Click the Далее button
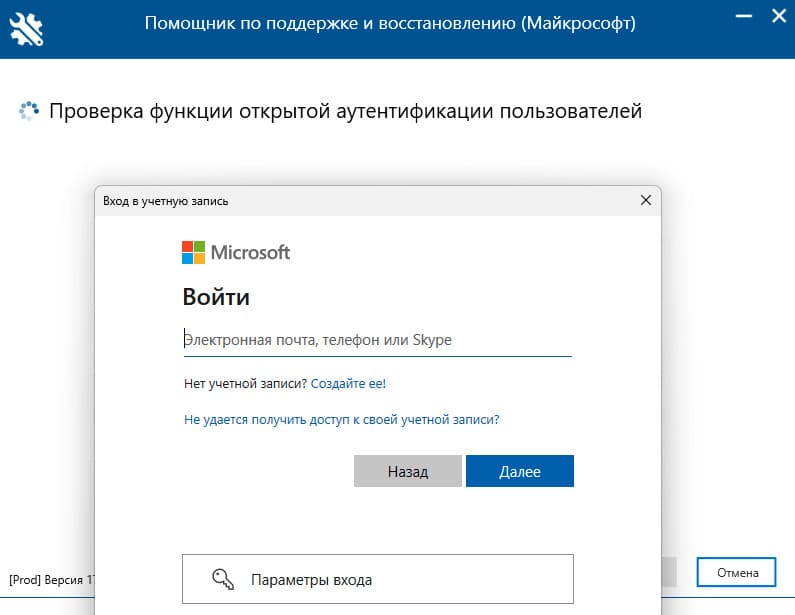Image resolution: width=795 pixels, height=615 pixels. pyautogui.click(x=520, y=471)
